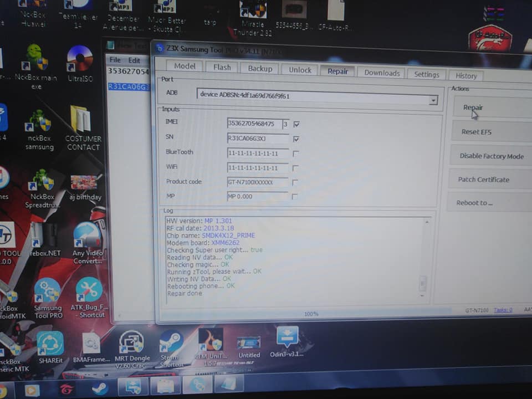The height and width of the screenshot is (399, 532).
Task: Click the media player taskbar icon
Action: pos(32,391)
